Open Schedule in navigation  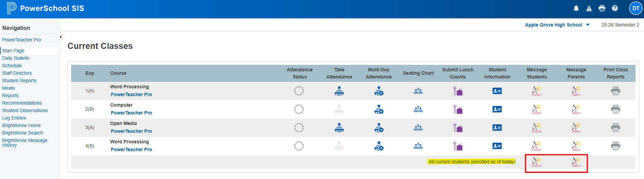click(12, 66)
